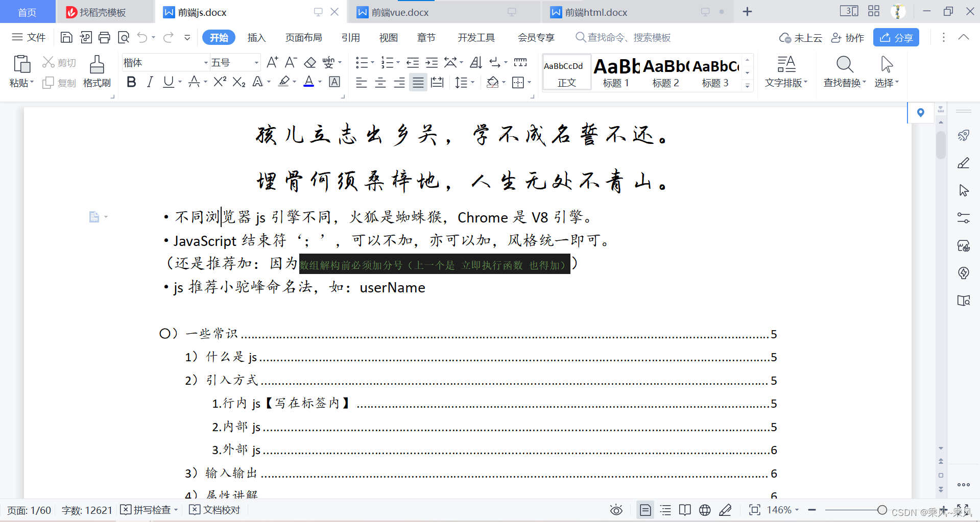Viewport: 980px width, 522px height.
Task: Switch to page view layout in status bar
Action: (646, 510)
